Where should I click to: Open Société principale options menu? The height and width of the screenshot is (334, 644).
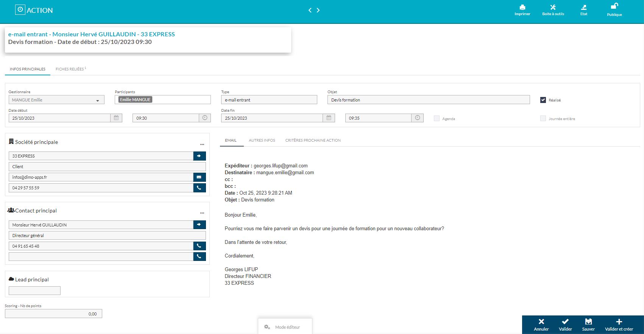[202, 144]
